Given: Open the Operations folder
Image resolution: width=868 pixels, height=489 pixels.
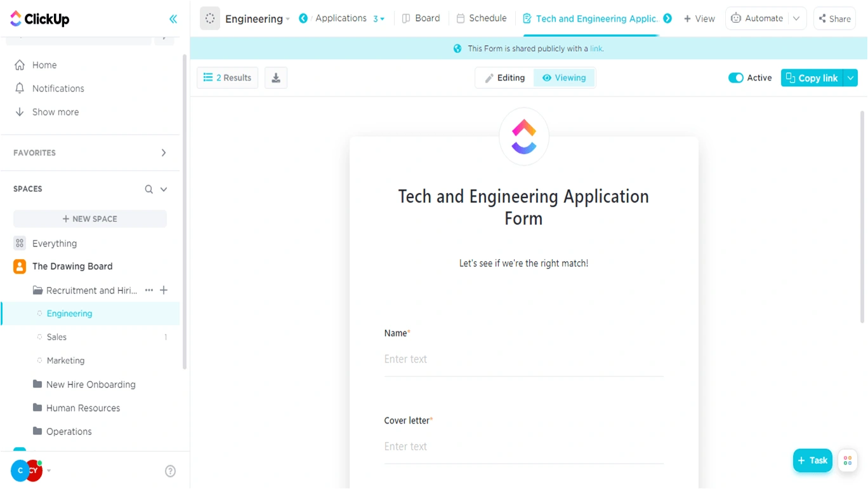Looking at the screenshot, I should click(69, 431).
